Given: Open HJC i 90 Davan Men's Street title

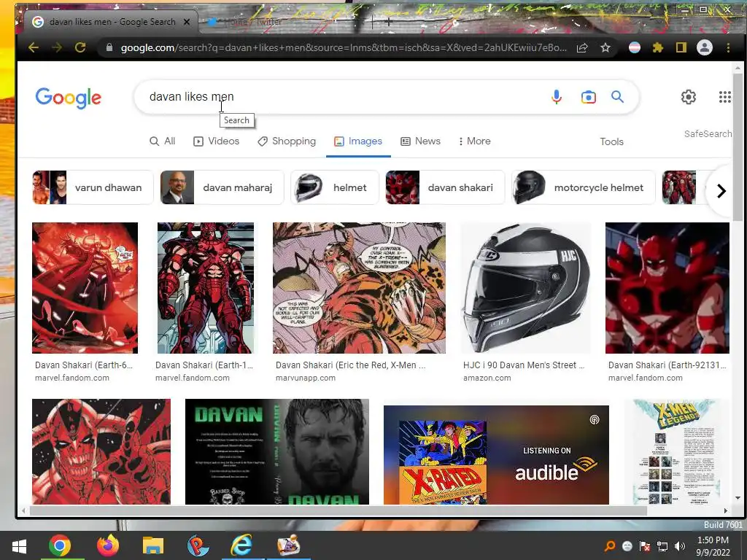Looking at the screenshot, I should point(523,365).
